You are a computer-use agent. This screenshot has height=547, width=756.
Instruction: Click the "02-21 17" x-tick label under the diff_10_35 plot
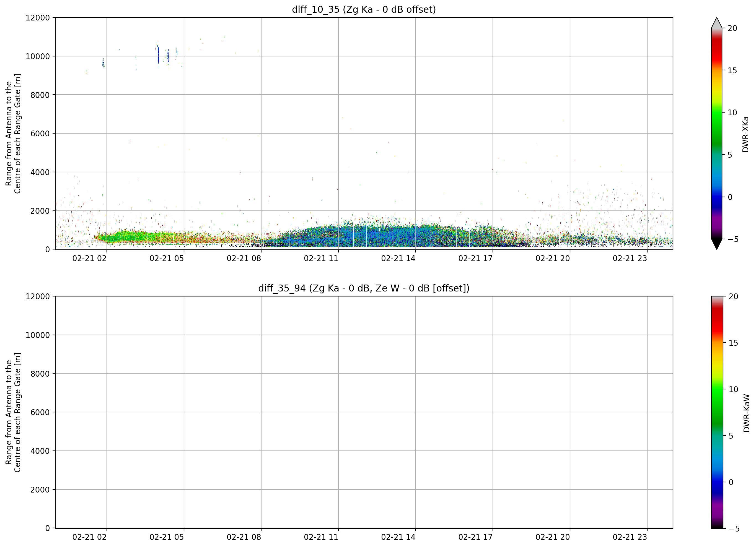pyautogui.click(x=475, y=259)
